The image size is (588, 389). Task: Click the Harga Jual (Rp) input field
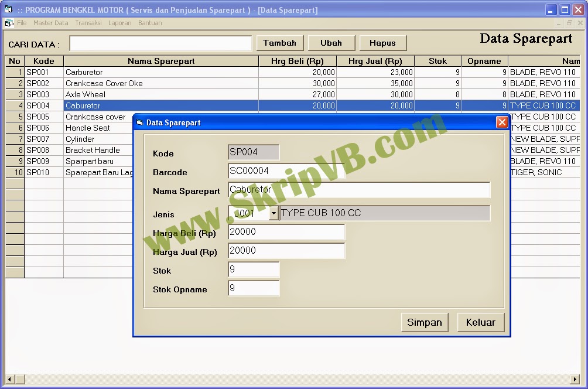click(286, 251)
